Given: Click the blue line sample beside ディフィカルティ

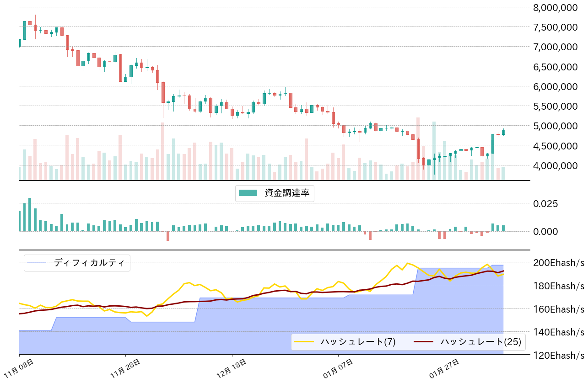Looking at the screenshot, I should coord(38,263).
